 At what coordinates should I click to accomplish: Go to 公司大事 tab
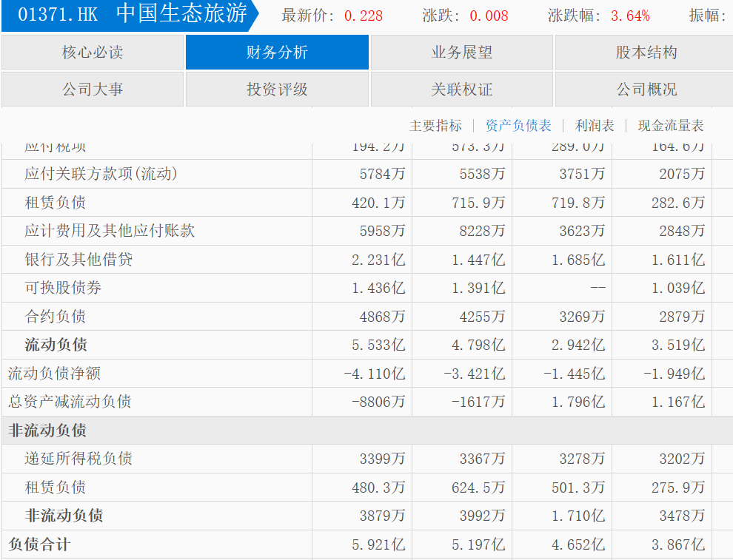pyautogui.click(x=93, y=90)
